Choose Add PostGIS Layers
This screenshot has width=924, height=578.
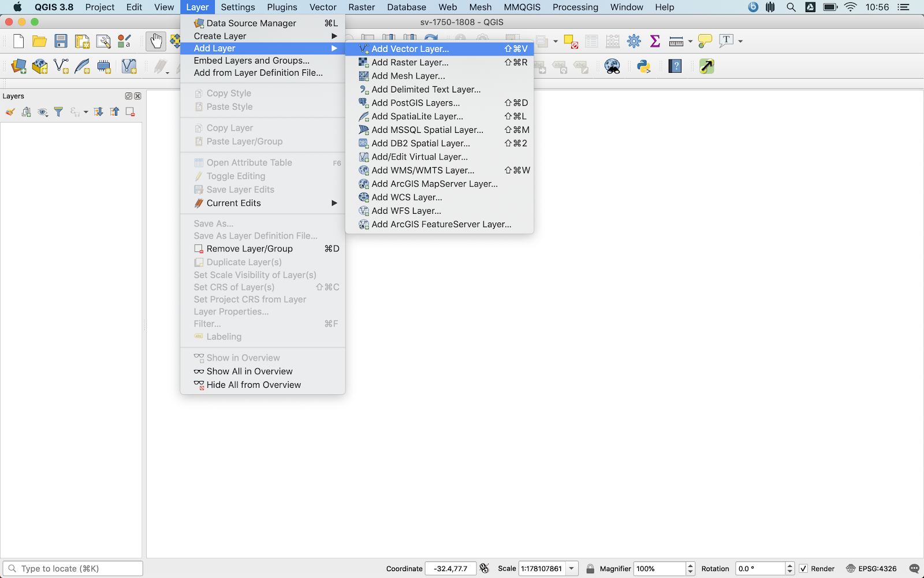[439, 103]
